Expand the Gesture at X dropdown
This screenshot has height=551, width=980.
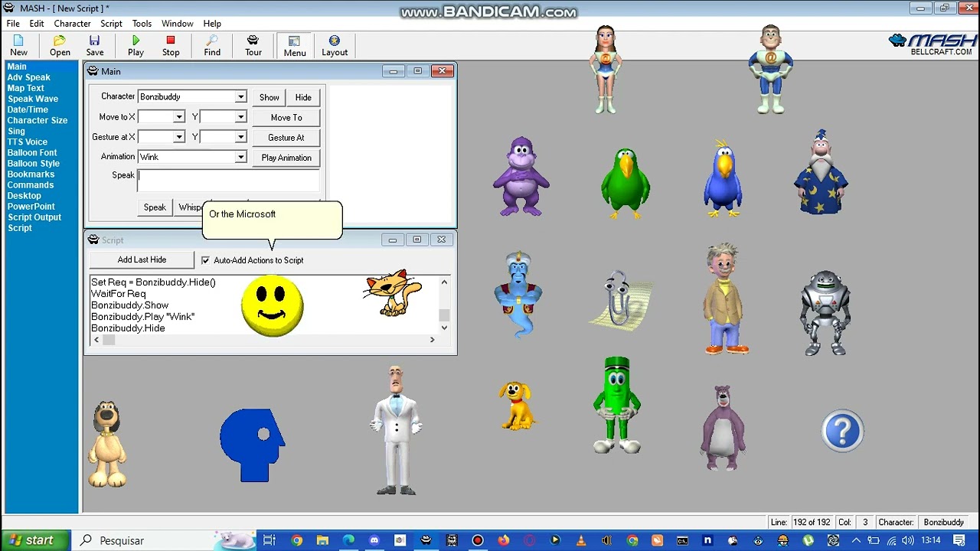pyautogui.click(x=178, y=137)
